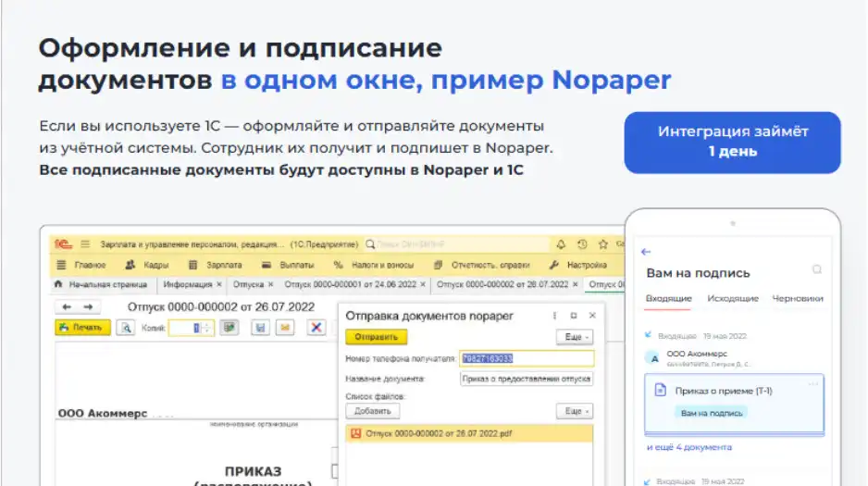Open Зарплата section menu

click(x=215, y=265)
